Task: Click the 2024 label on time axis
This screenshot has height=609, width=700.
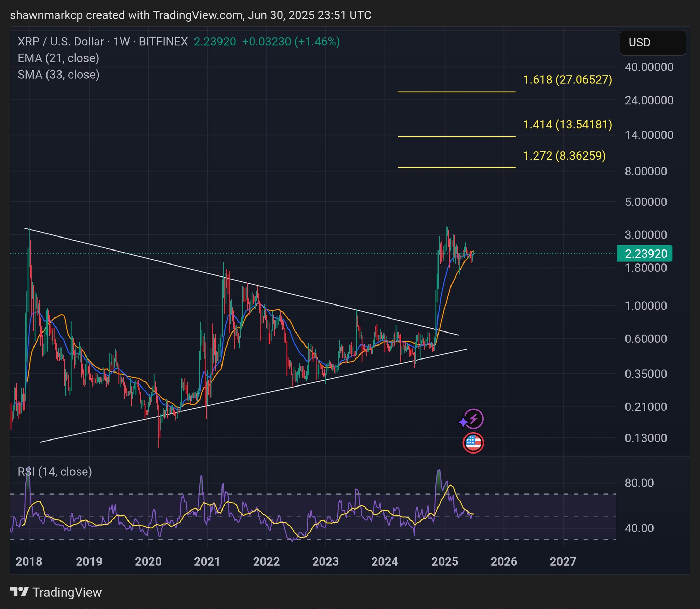Action: tap(385, 561)
